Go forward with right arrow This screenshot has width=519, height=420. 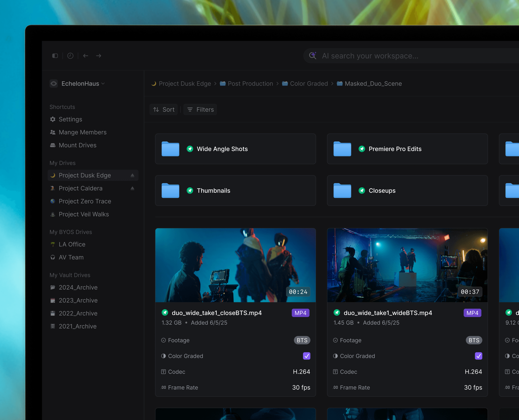pyautogui.click(x=98, y=56)
